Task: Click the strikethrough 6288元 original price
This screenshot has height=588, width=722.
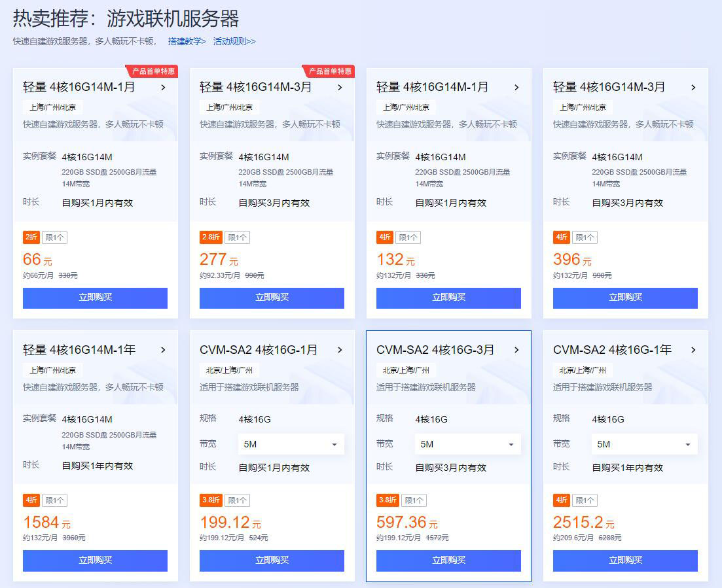Action: (x=609, y=538)
